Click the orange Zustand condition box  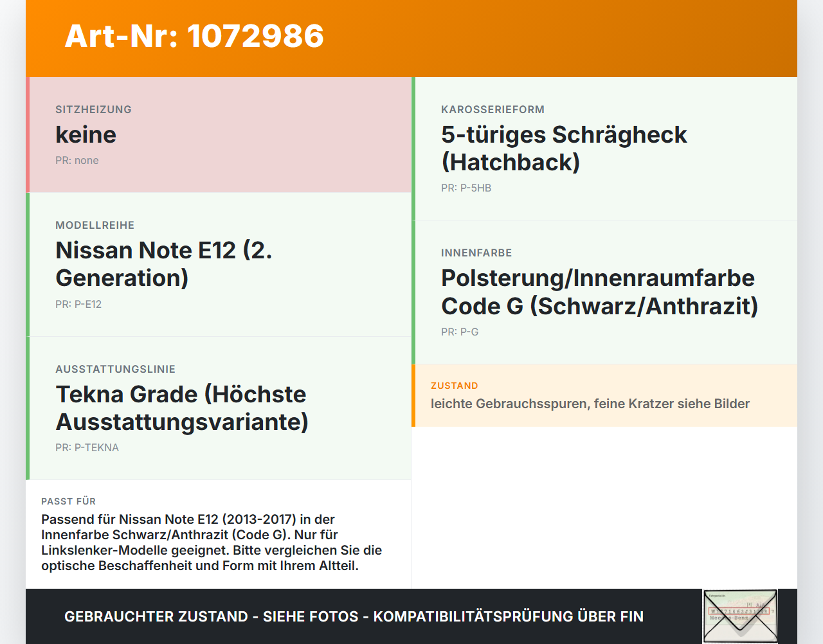[x=604, y=395]
